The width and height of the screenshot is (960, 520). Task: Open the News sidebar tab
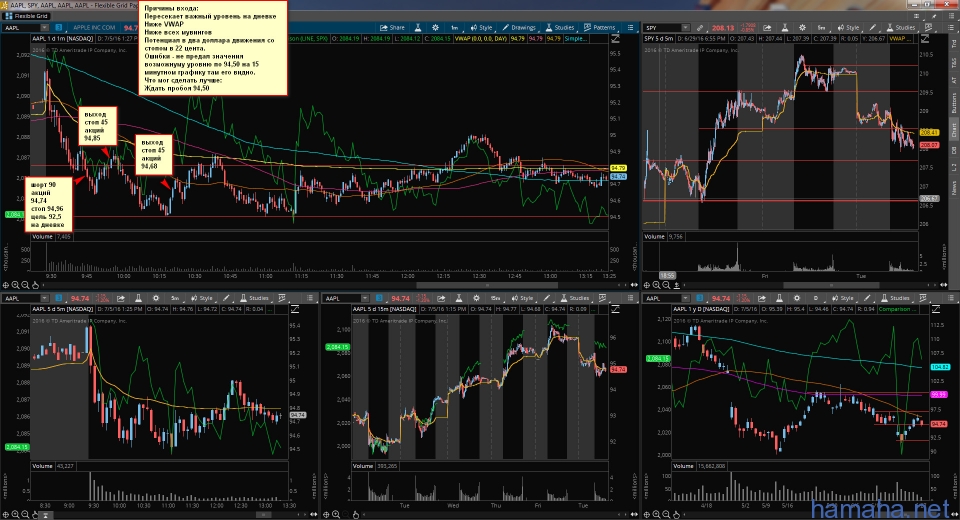pos(953,187)
